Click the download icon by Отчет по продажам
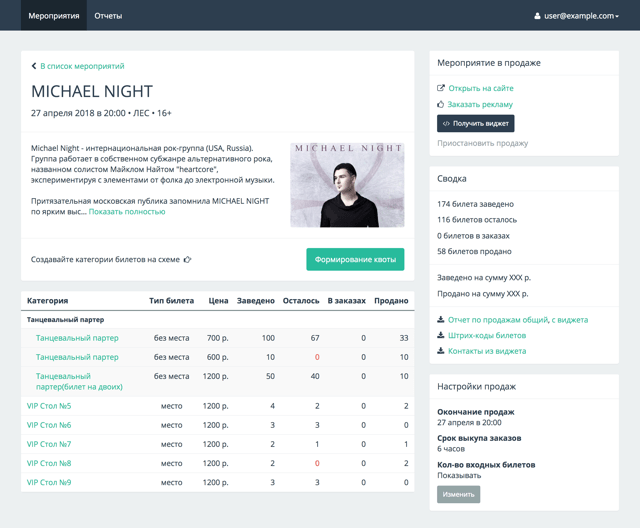 [x=441, y=320]
